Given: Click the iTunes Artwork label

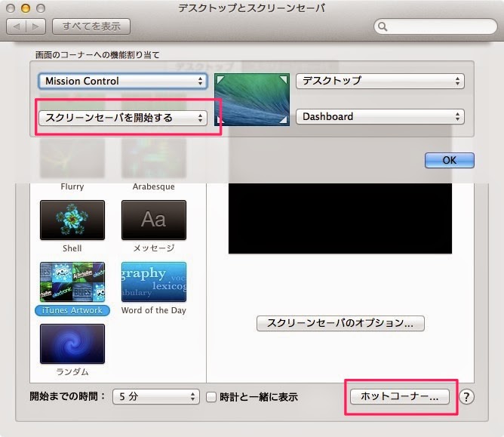Looking at the screenshot, I should point(72,310).
